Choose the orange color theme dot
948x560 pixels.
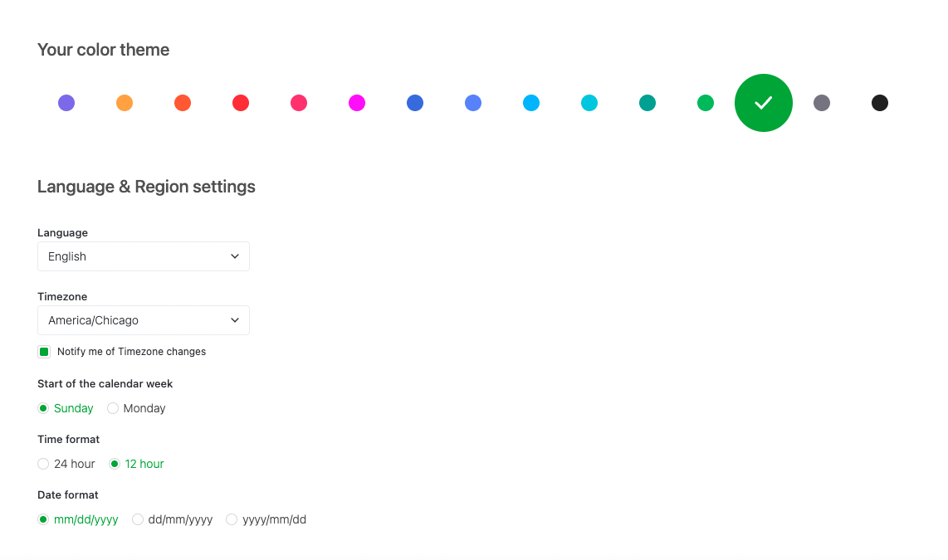(125, 103)
